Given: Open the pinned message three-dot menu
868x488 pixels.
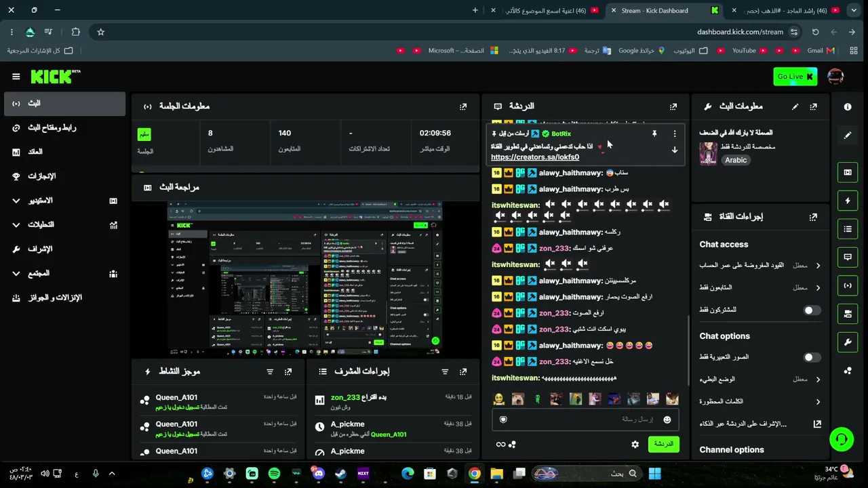Looking at the screenshot, I should pyautogui.click(x=674, y=134).
